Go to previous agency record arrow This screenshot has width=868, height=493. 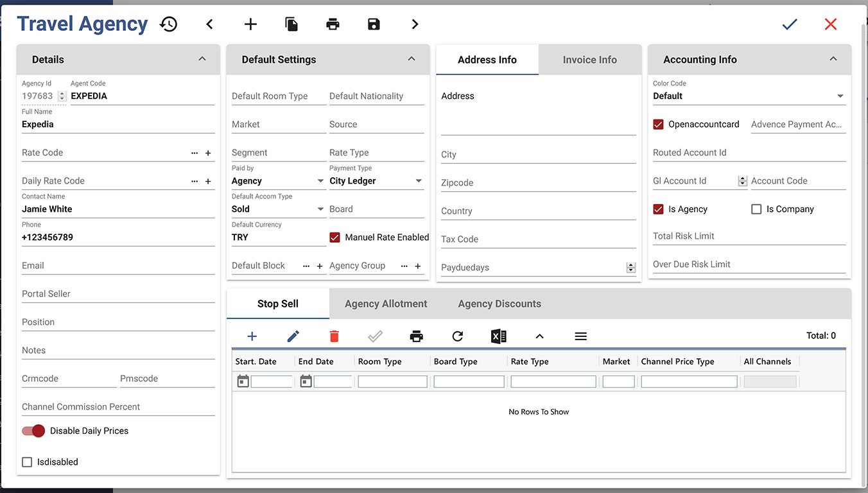click(209, 24)
